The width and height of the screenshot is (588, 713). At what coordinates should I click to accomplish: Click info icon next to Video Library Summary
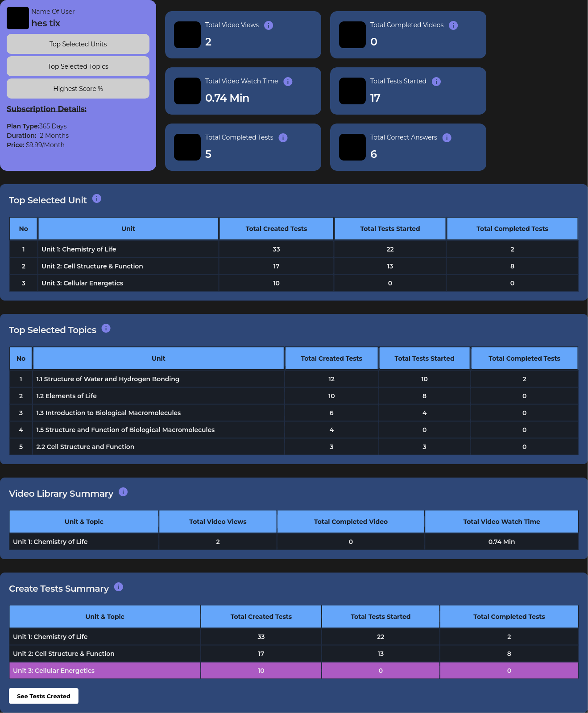(123, 492)
